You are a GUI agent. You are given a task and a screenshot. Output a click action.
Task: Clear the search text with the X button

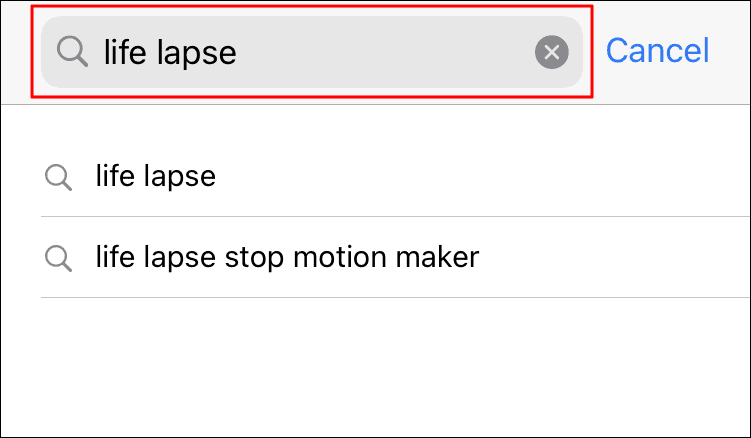click(x=551, y=52)
